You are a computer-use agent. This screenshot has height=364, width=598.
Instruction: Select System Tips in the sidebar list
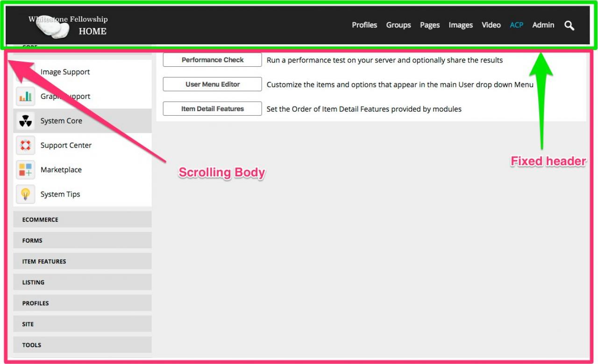[60, 194]
